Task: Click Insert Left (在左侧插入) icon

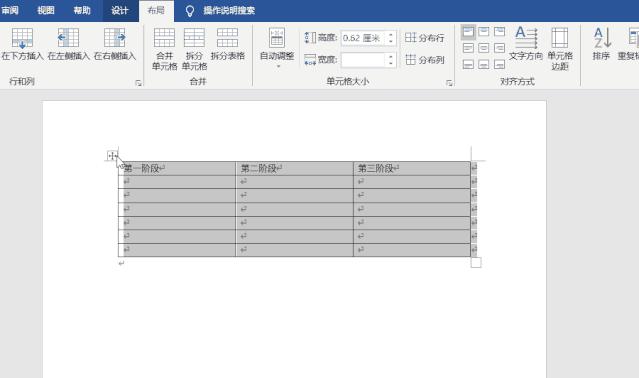Action: (68, 44)
